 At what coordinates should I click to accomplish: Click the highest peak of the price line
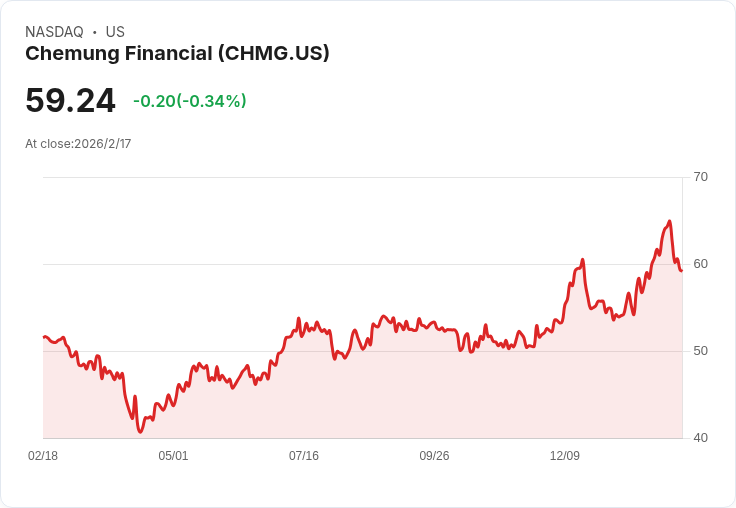pos(669,221)
